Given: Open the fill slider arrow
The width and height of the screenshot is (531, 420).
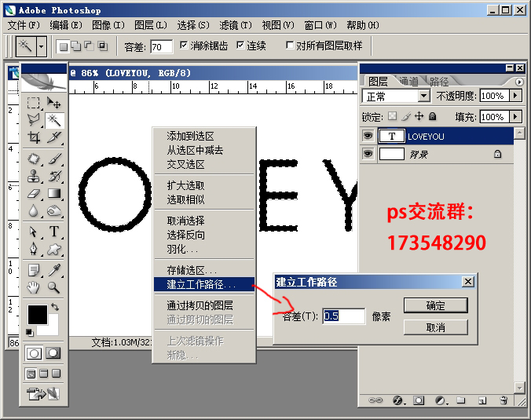Looking at the screenshot, I should (515, 117).
